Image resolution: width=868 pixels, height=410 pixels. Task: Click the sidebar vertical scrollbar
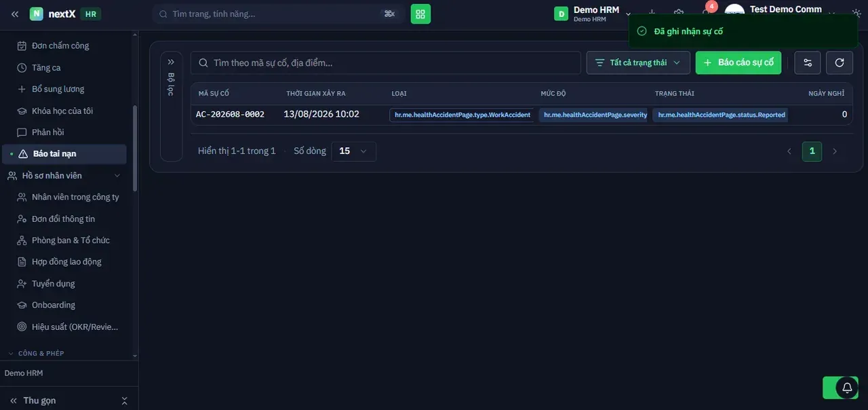point(135,149)
